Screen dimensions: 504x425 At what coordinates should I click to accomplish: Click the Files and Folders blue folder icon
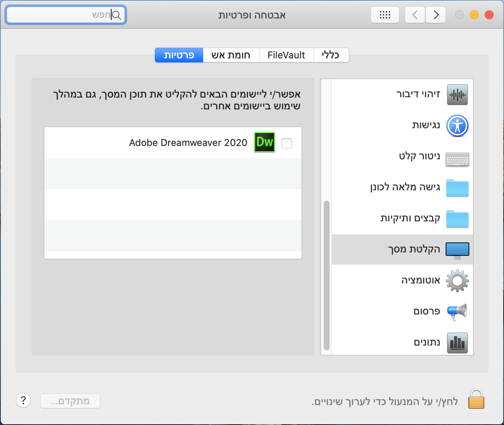(457, 219)
